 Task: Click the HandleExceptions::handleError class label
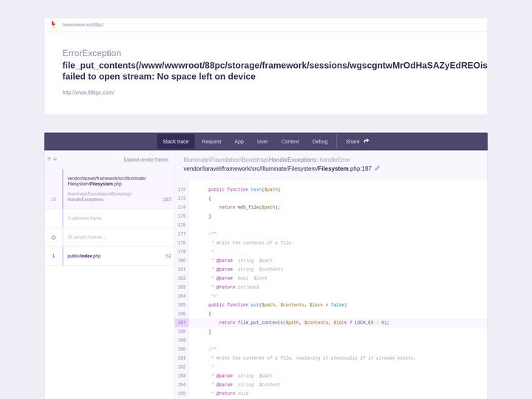(267, 160)
